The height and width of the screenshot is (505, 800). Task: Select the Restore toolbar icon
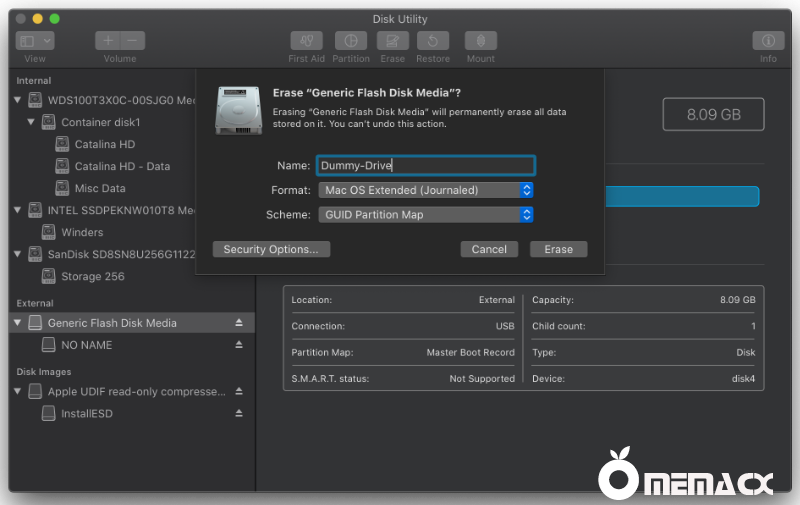coord(432,41)
